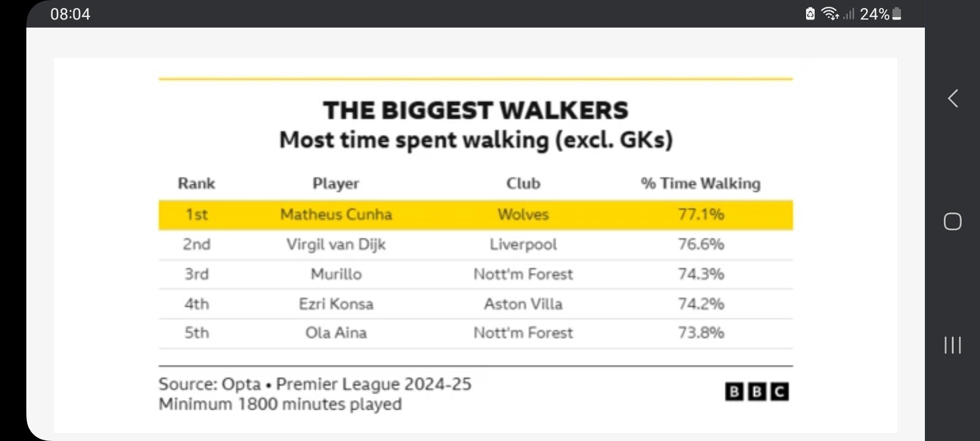Tap the battery saver recycle icon
This screenshot has height=441, width=980.
[810, 13]
